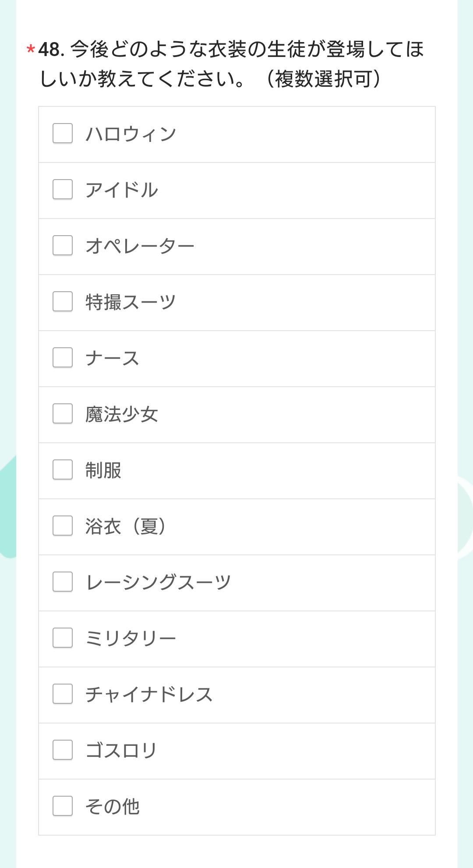Click the ハロウィン label text
The image size is (473, 868).
click(x=131, y=134)
